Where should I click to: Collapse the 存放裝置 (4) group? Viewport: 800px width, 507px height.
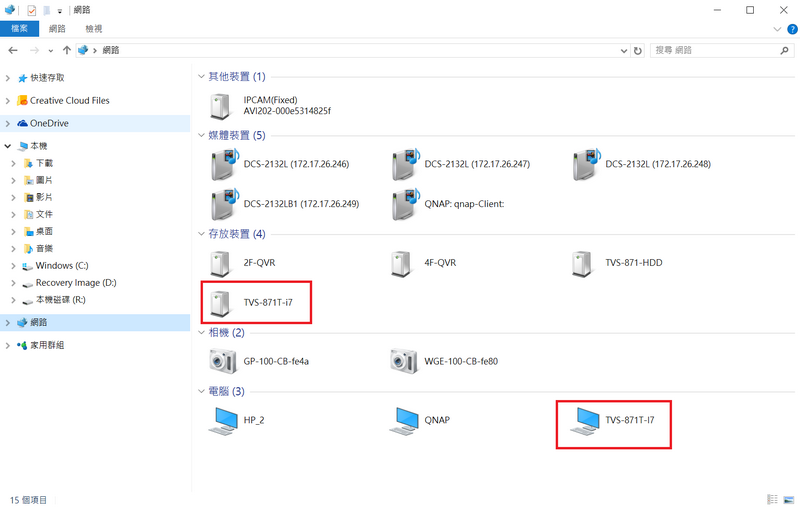click(x=201, y=234)
